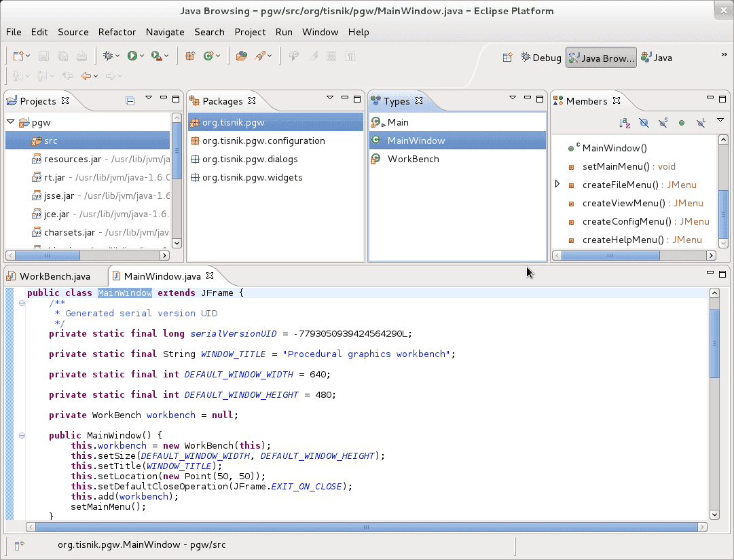Open the Window menu
The height and width of the screenshot is (560, 734).
coord(320,32)
